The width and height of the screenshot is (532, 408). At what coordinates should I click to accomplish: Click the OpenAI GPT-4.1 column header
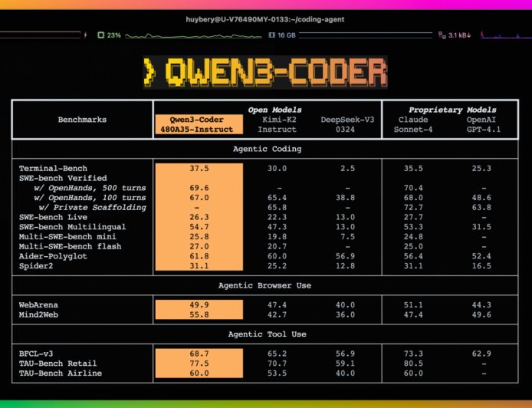(484, 124)
